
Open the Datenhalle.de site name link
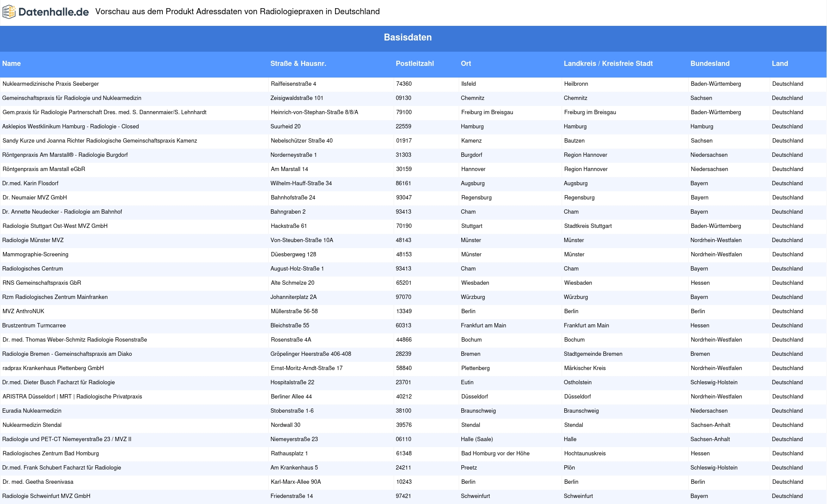[x=53, y=12]
